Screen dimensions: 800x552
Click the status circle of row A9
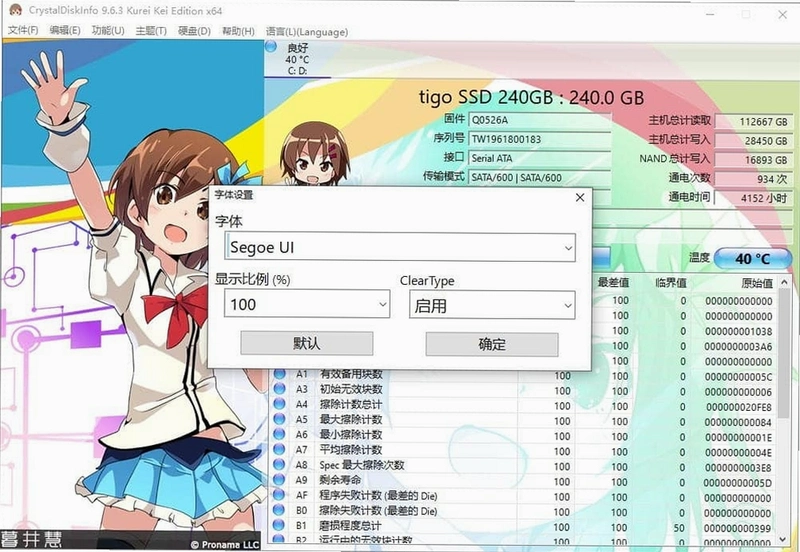pos(279,480)
